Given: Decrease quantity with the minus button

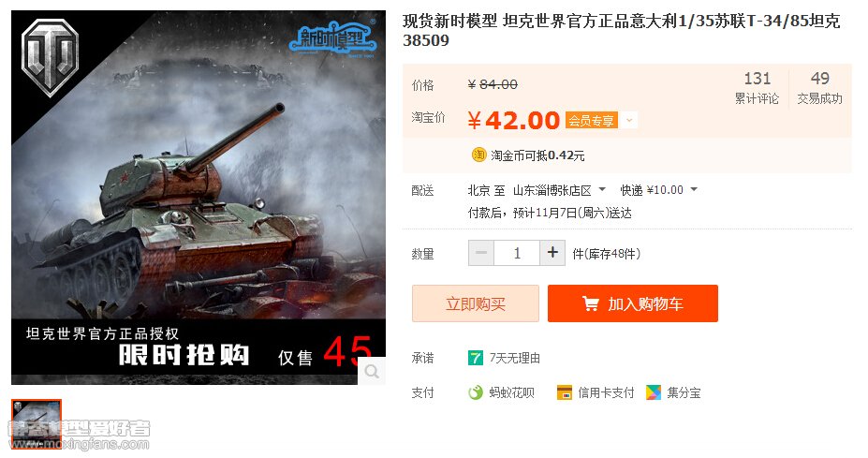Looking at the screenshot, I should (x=481, y=253).
